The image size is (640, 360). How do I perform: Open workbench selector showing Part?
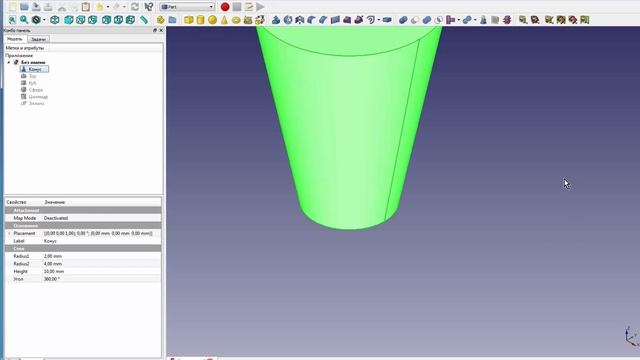tap(187, 7)
